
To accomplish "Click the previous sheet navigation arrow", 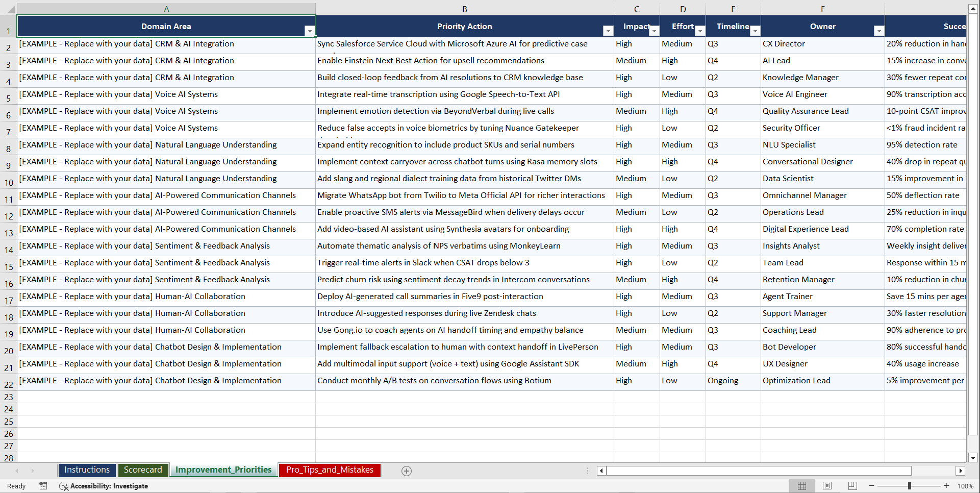I will [17, 471].
